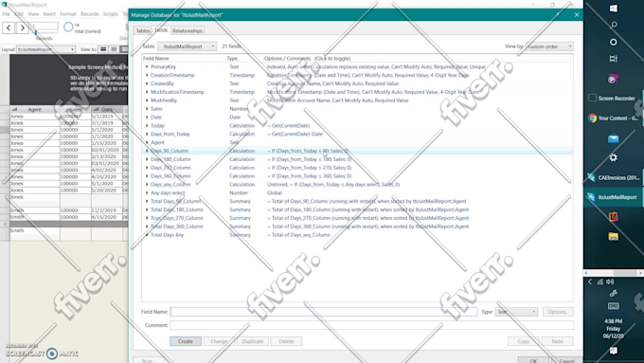Click the Delete button
The image size is (644, 363).
click(x=286, y=341)
